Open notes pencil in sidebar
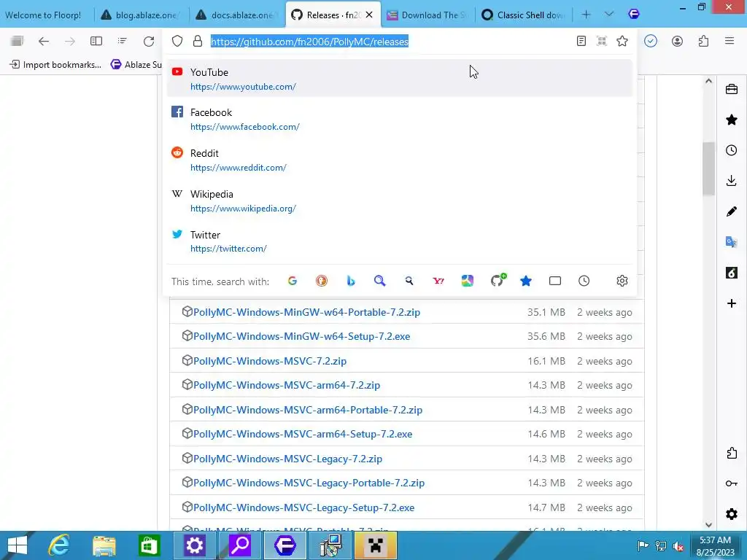Screen dimensions: 747x560 click(732, 211)
